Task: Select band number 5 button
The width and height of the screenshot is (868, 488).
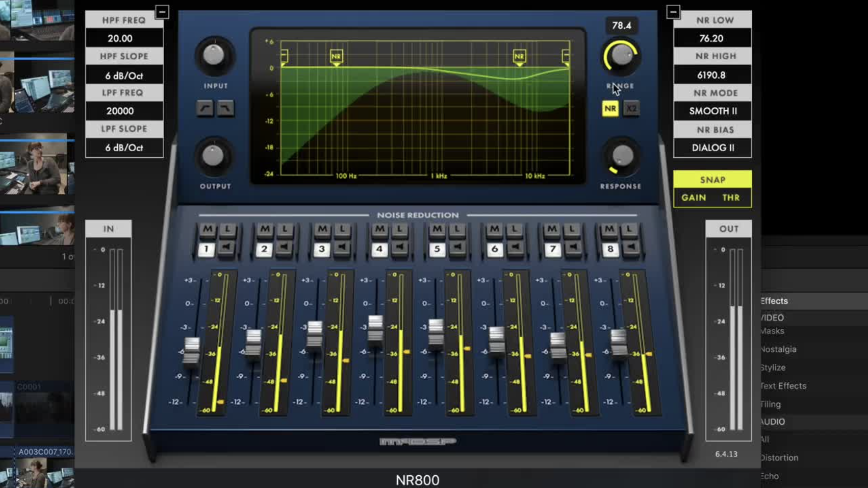Action: coord(437,249)
